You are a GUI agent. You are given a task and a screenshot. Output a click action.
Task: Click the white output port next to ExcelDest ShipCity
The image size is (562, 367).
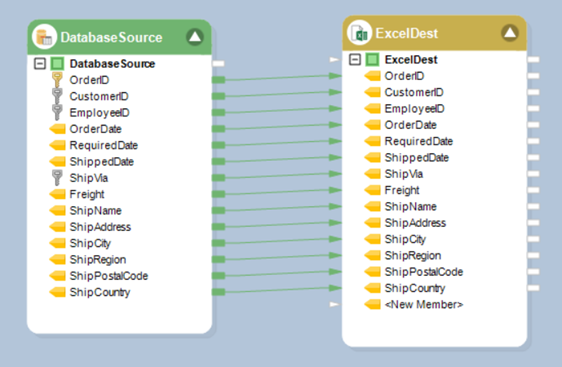[533, 239]
